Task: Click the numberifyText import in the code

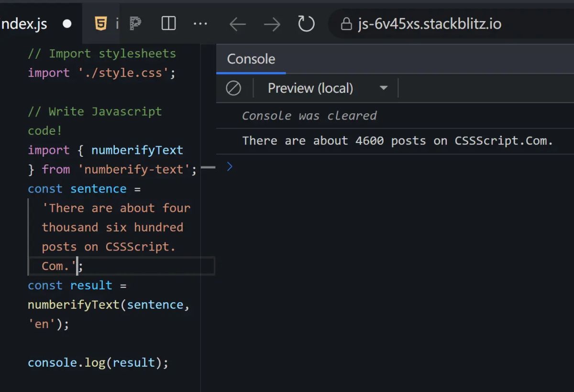Action: [137, 150]
